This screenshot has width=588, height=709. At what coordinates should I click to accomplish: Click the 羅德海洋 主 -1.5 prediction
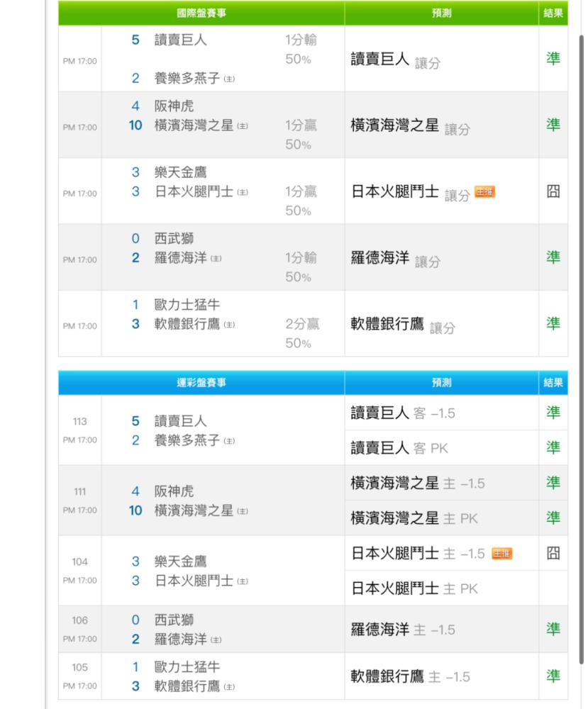coord(403,630)
